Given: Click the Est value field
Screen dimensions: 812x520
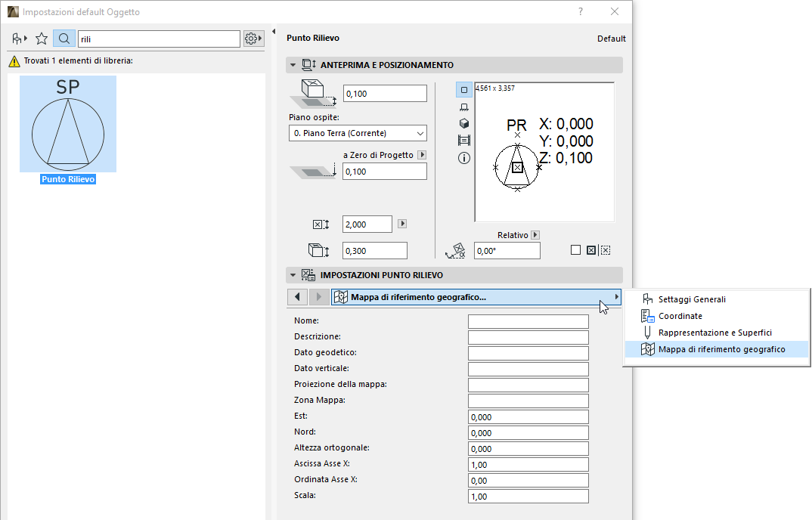Looking at the screenshot, I should coord(528,417).
